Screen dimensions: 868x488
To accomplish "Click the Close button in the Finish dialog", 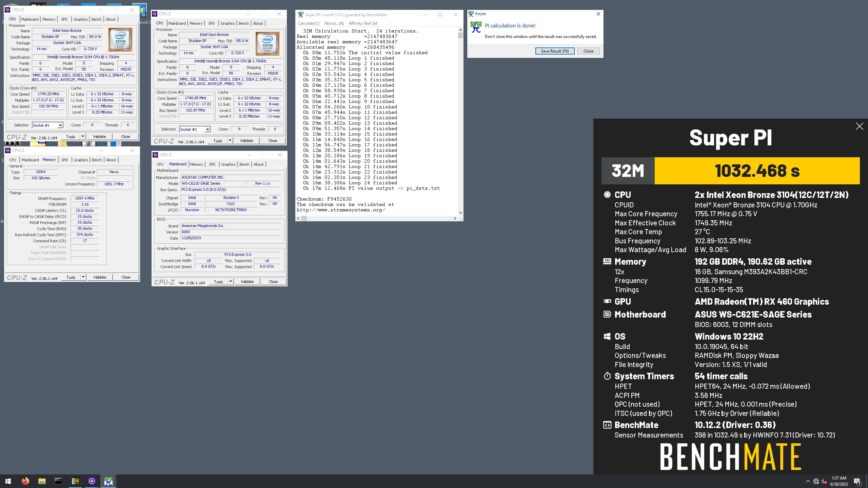I will coord(588,51).
